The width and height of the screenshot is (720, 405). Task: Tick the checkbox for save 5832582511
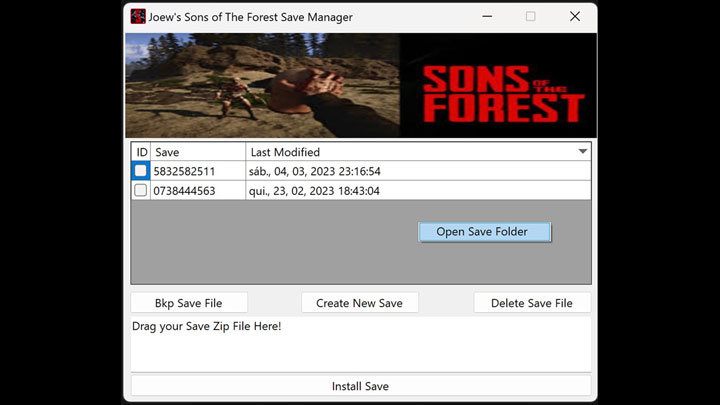click(x=141, y=171)
